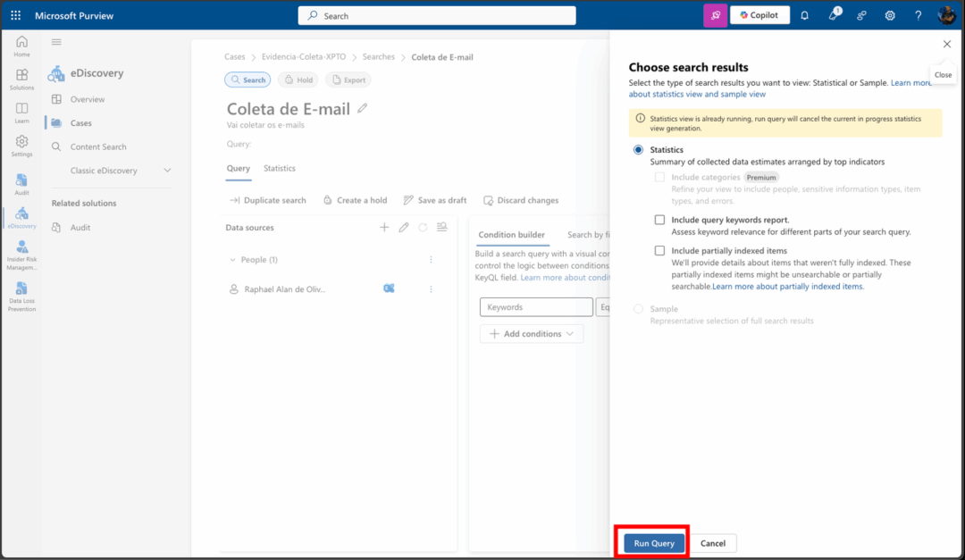This screenshot has width=965, height=560.
Task: Open Home in the left rail
Action: 21,46
